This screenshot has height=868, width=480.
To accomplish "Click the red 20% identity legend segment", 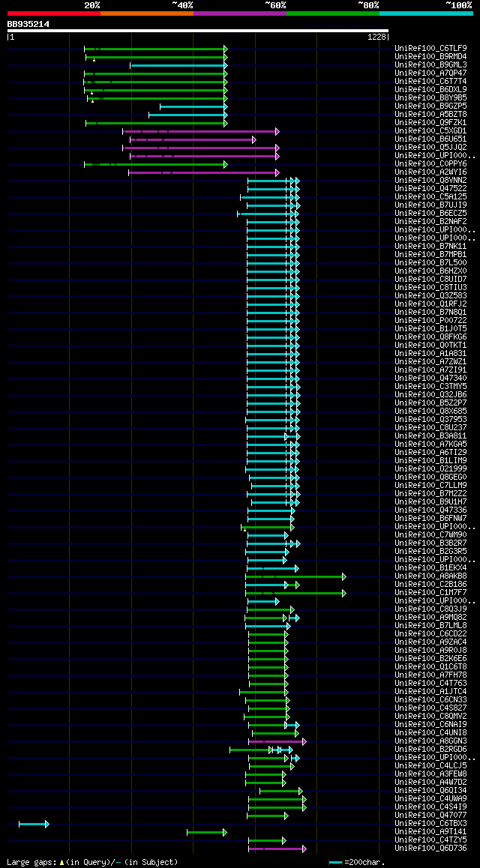I will [x=54, y=13].
